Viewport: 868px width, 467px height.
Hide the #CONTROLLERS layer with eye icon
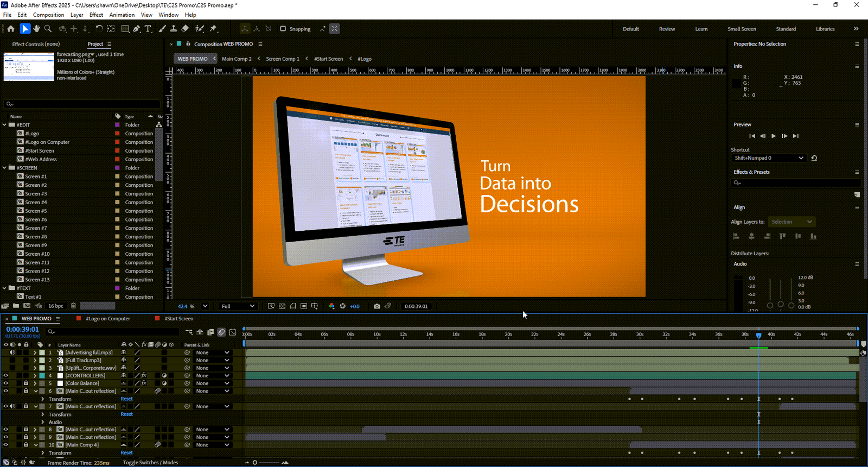pos(6,376)
